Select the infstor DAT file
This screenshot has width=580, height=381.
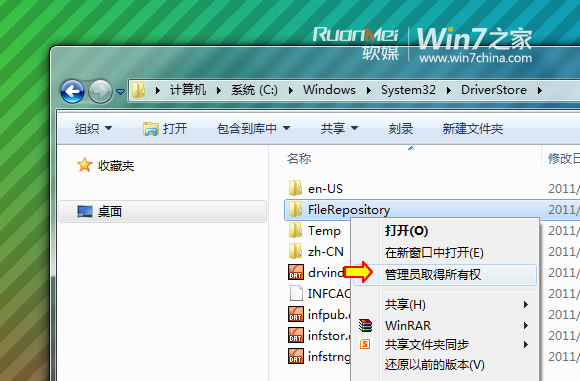(x=329, y=336)
